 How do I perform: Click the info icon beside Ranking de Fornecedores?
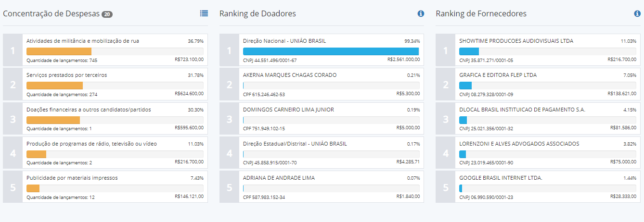point(637,13)
